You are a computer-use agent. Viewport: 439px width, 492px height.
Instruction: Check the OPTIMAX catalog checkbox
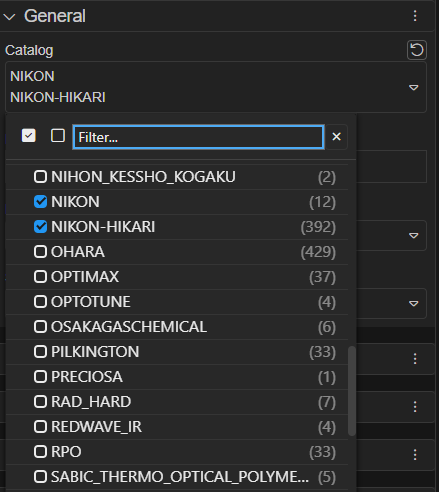coord(40,277)
